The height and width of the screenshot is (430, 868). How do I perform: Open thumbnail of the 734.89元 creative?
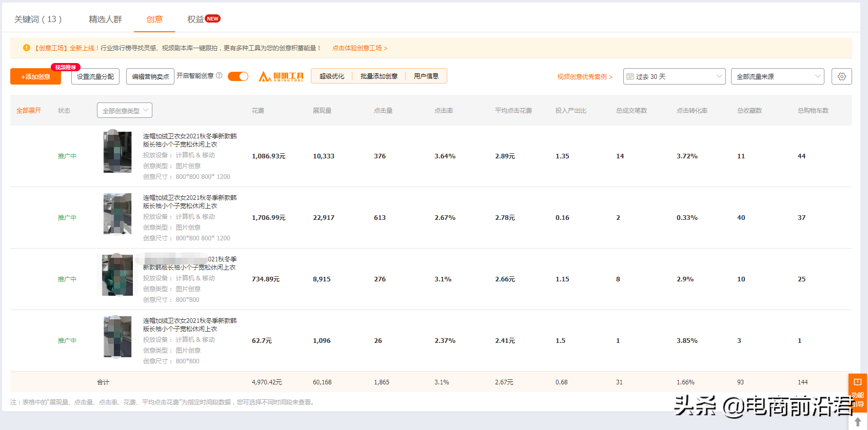point(117,275)
